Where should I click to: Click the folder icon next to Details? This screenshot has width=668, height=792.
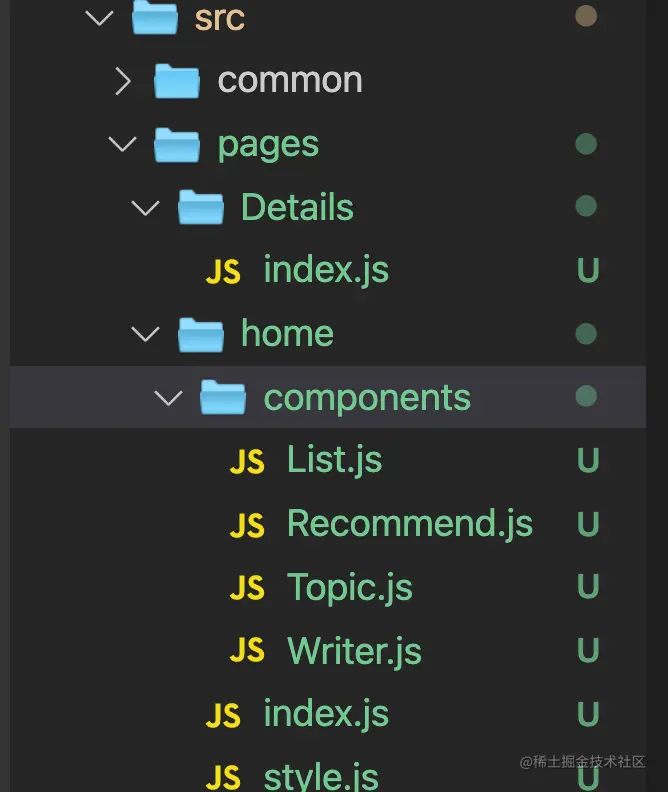coord(200,208)
